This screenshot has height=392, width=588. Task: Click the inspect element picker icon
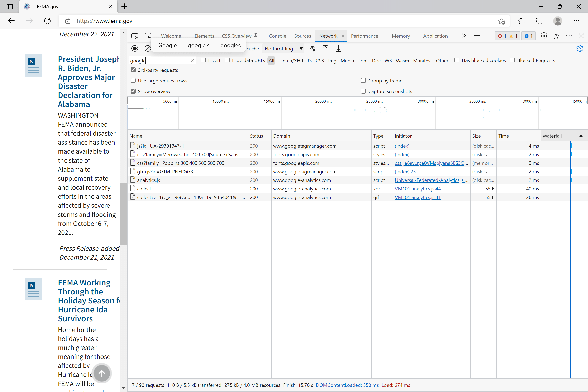tap(135, 36)
